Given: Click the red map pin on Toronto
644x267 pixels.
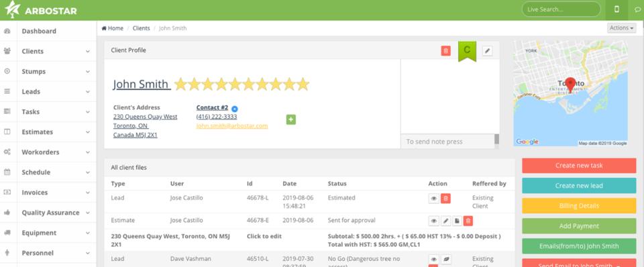Looking at the screenshot, I should [x=570, y=85].
